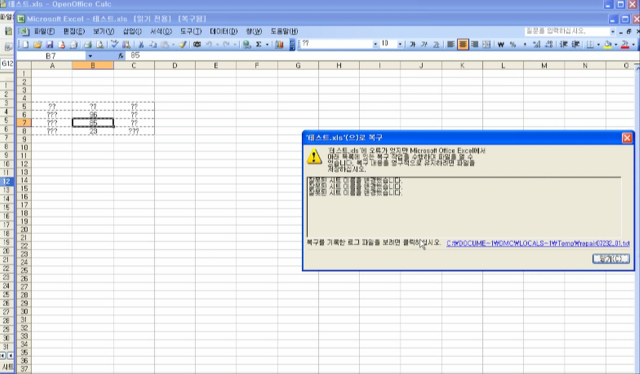Click the E-mail envelope toolbar icon
Viewport: 640px width, 374px height.
[x=73, y=44]
